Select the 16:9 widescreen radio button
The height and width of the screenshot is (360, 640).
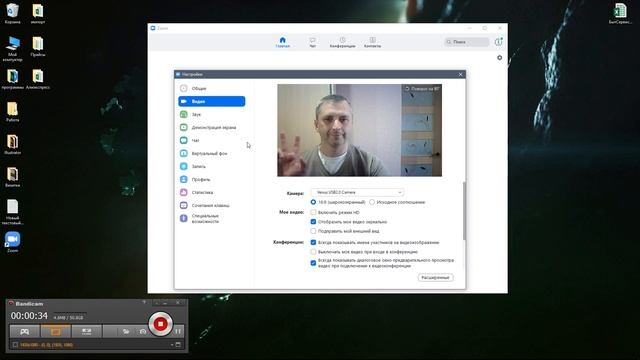click(313, 202)
